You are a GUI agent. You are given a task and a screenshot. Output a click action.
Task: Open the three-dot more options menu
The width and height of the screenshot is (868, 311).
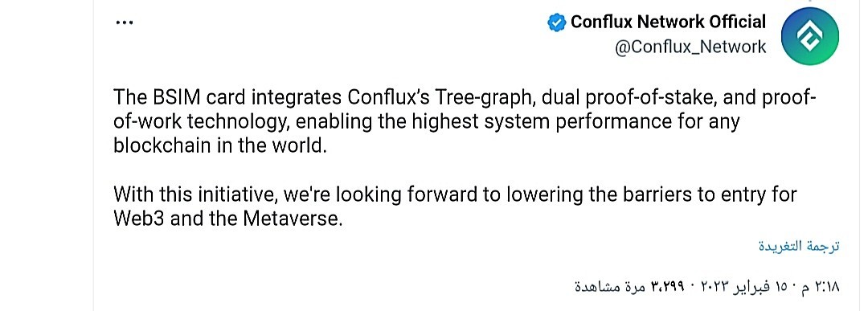tap(124, 23)
